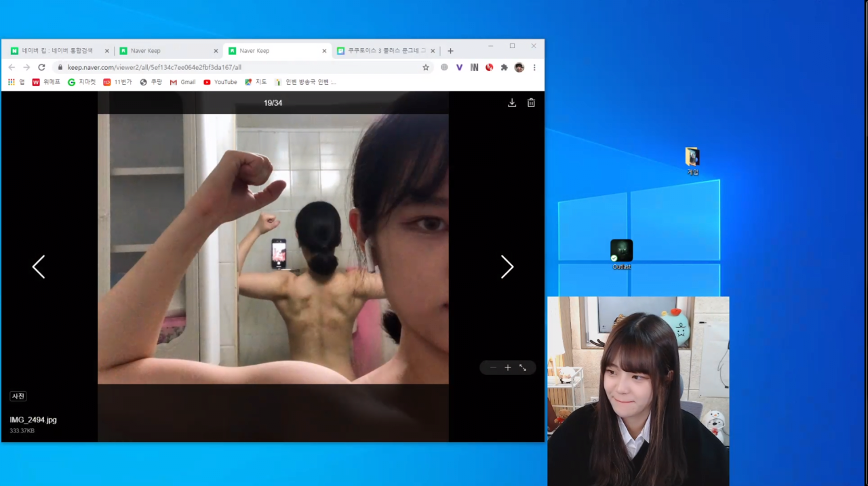
Task: Go to the next photo with the right arrow
Action: pyautogui.click(x=507, y=267)
